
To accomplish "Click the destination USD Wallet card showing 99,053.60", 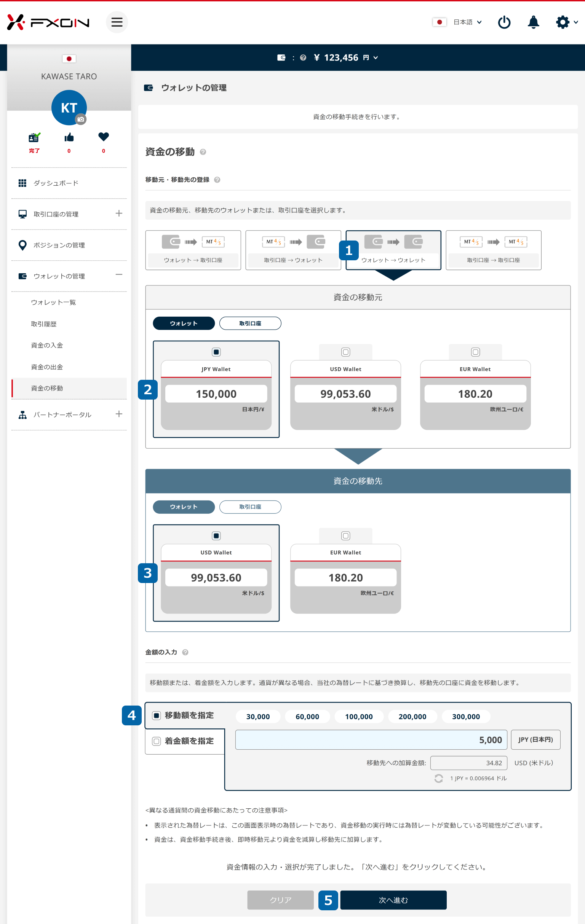I will 216,579.
